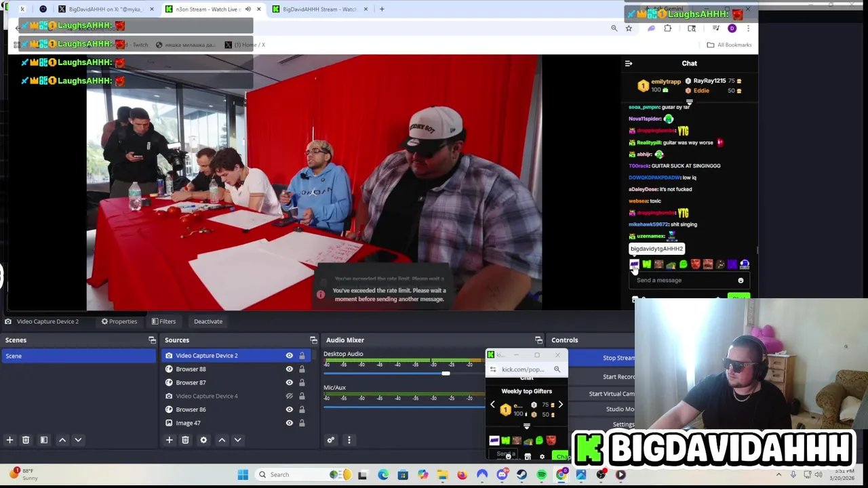The image size is (868, 488).
Task: Adjust the Mic/Aux volume slider
Action: pyautogui.click(x=403, y=406)
